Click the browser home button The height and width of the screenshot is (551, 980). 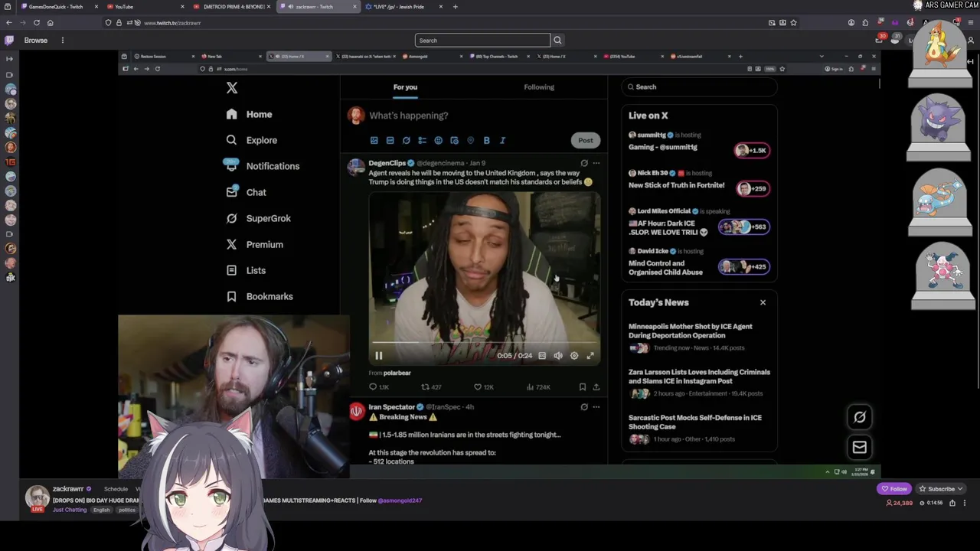pyautogui.click(x=51, y=23)
